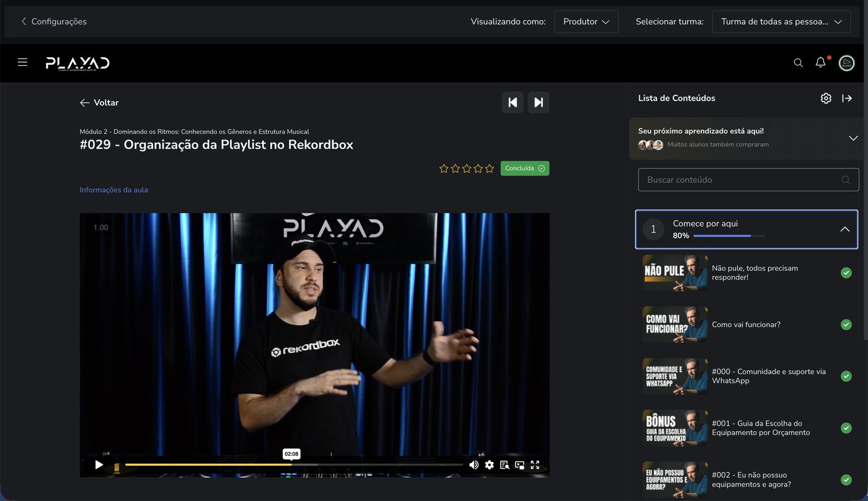Rate lesson with second star
The image size is (868, 501).
(x=455, y=168)
